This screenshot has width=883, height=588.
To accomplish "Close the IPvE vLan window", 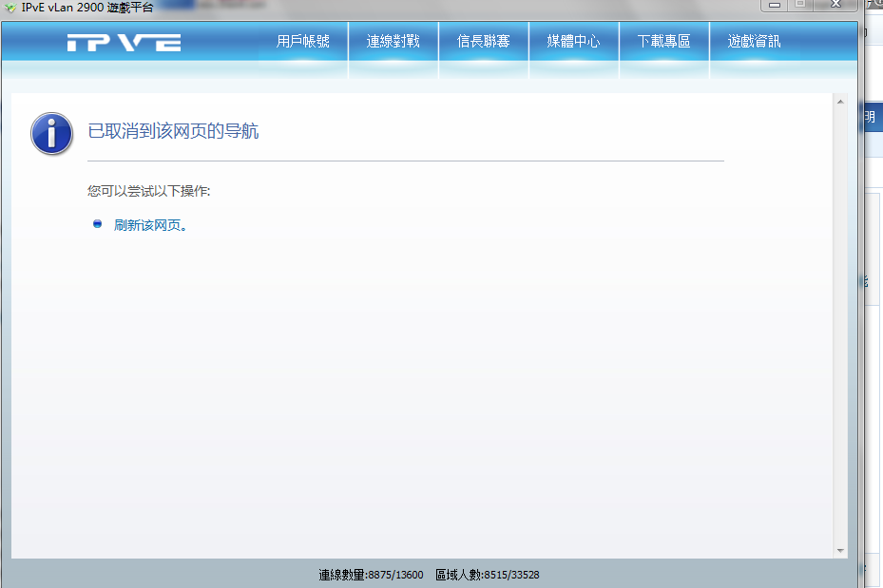I will click(x=835, y=5).
